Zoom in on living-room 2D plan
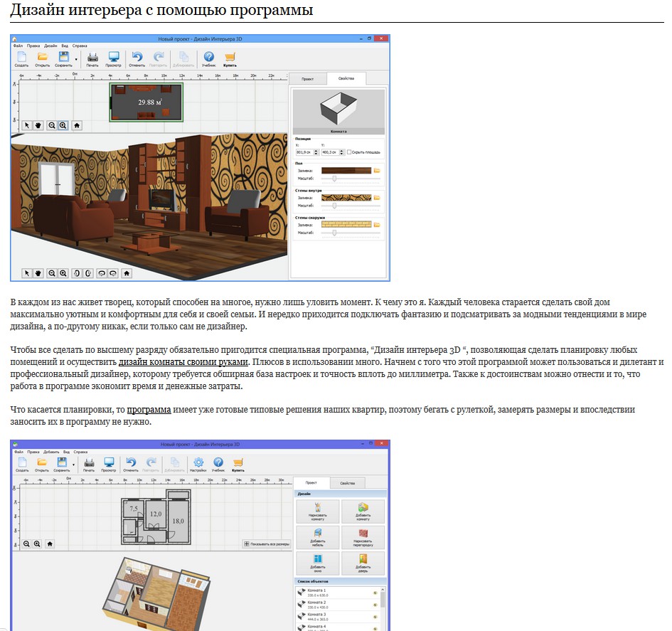Screen dimensions: 672x631 coord(63,125)
